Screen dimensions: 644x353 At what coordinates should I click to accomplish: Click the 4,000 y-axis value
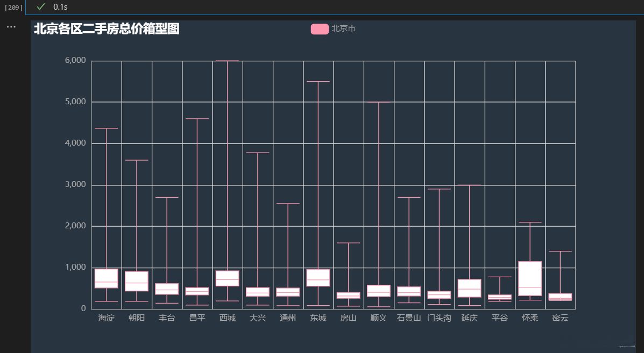[x=75, y=143]
